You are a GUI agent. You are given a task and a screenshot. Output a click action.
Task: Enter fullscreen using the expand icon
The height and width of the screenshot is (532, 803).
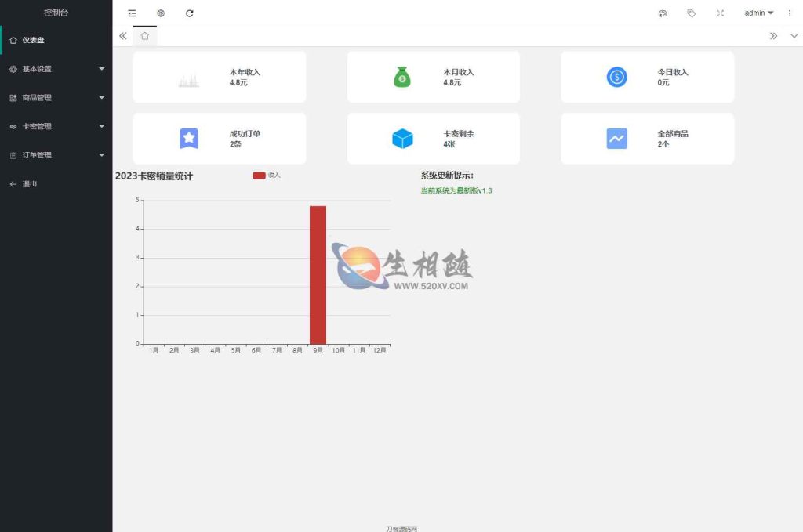pos(720,13)
